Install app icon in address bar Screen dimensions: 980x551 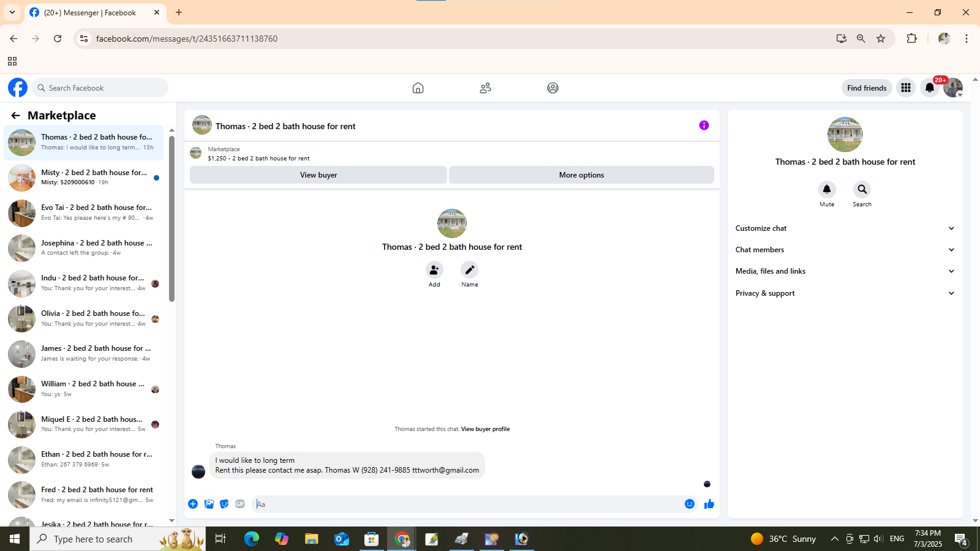click(x=842, y=39)
